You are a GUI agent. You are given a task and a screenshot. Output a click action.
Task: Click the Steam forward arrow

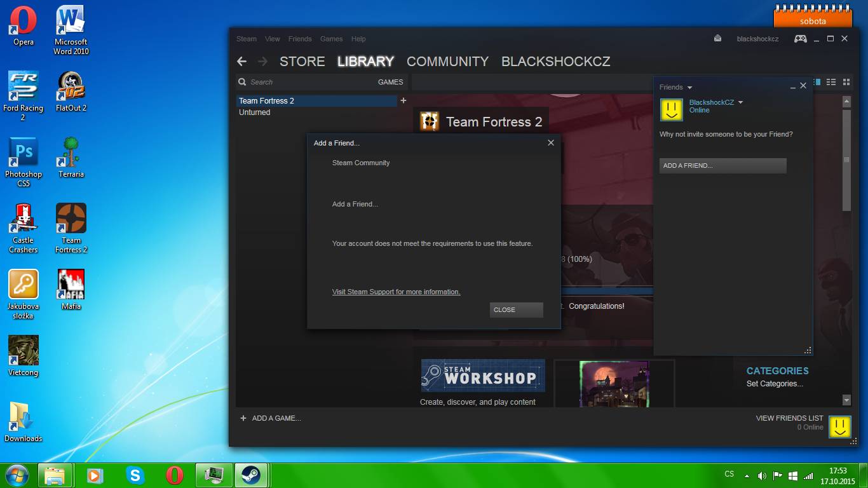click(x=262, y=62)
